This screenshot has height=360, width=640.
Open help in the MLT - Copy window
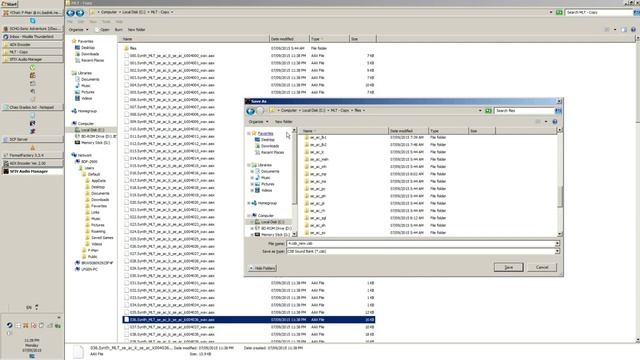click(x=633, y=29)
